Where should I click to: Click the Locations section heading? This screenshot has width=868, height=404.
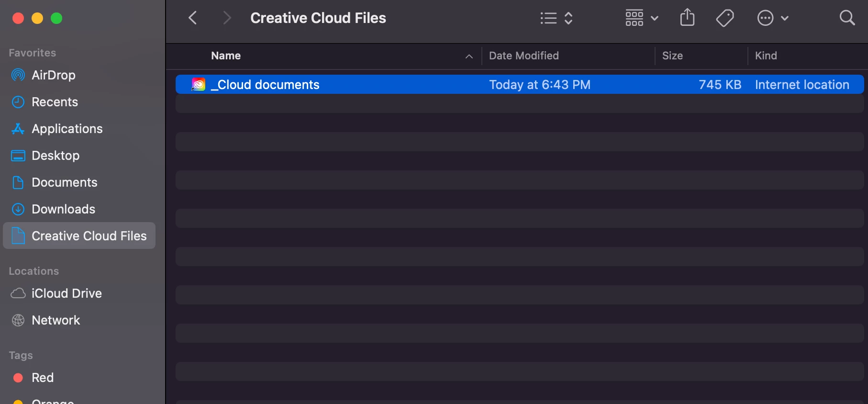tap(34, 271)
